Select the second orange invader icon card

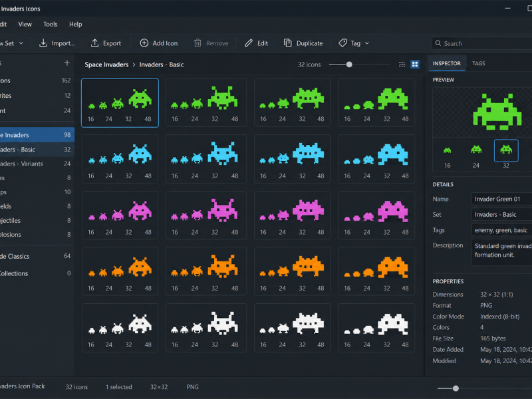pyautogui.click(x=206, y=271)
